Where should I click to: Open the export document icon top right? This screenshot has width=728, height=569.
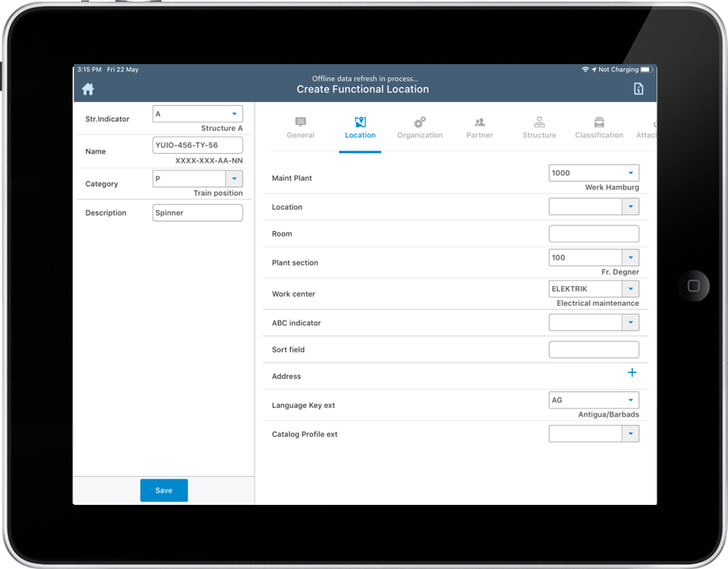638,88
